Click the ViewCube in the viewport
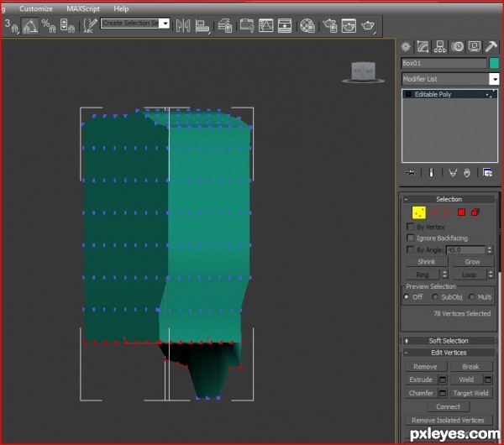Viewport: 504px width, 445px height. pos(363,71)
